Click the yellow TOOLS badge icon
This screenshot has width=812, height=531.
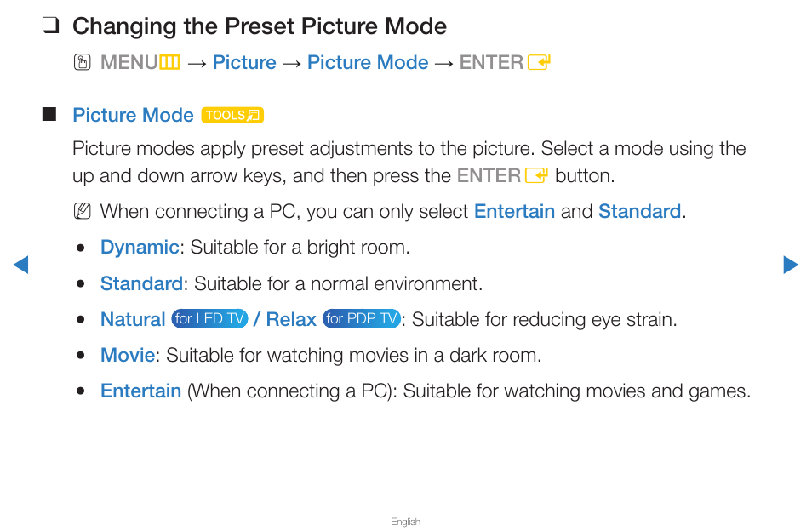tap(232, 115)
